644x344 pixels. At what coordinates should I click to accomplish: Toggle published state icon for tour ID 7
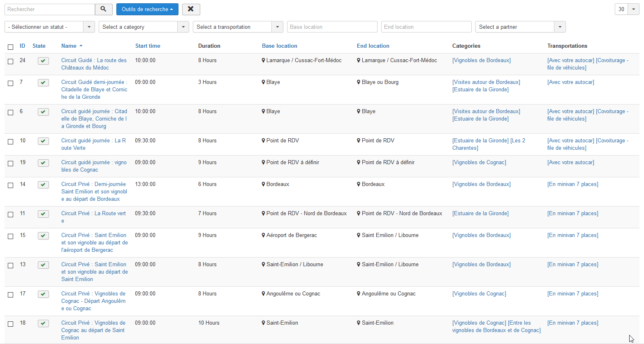coord(43,83)
